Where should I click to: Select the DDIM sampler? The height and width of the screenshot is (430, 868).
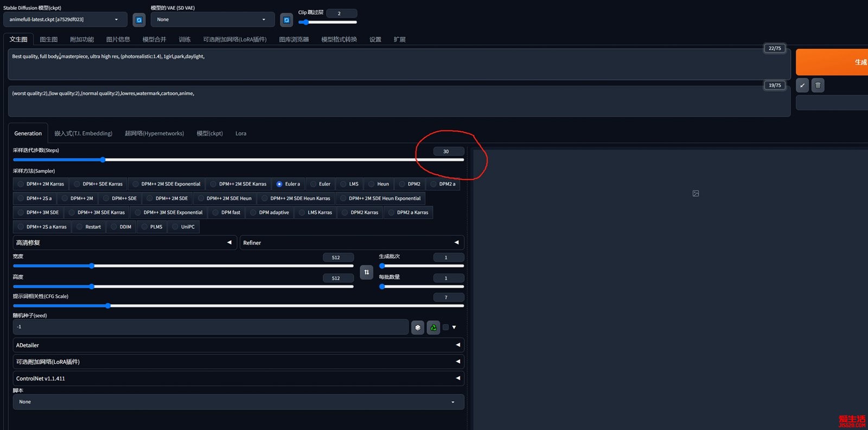pyautogui.click(x=121, y=227)
